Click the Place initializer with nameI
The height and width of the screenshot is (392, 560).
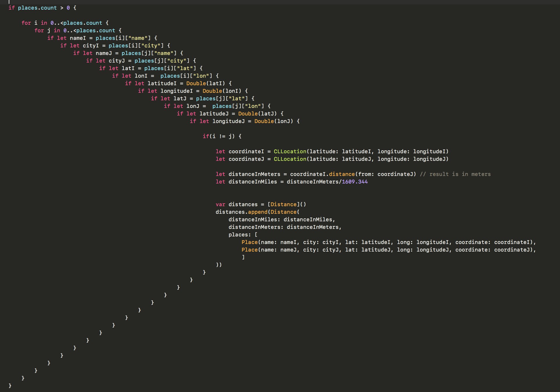pos(249,242)
